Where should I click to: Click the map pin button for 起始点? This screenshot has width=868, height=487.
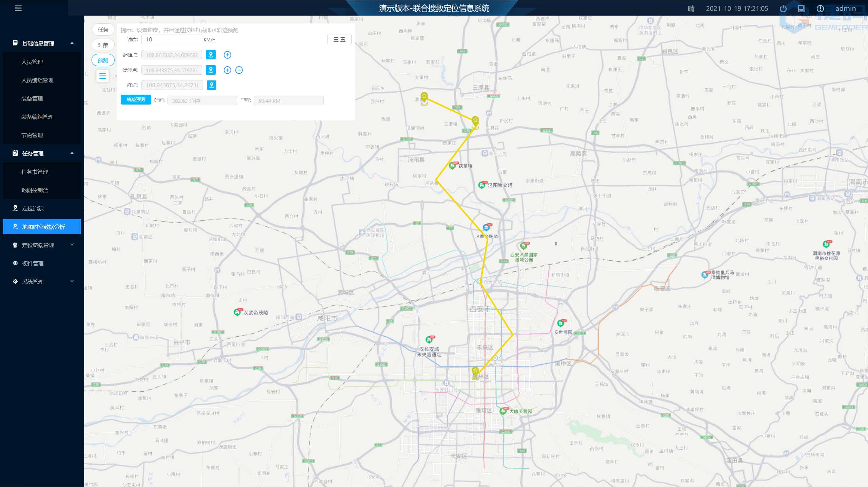211,55
